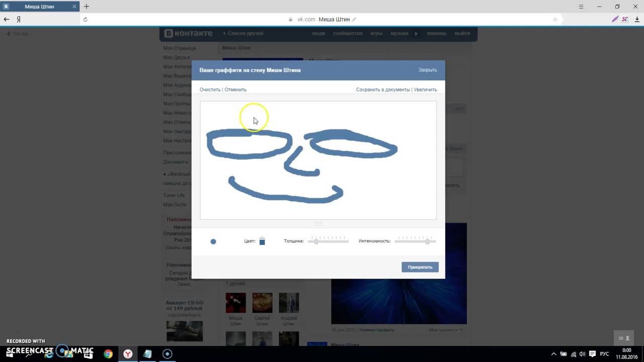
Task: Select the Миша Штин browser tab
Action: point(39,7)
